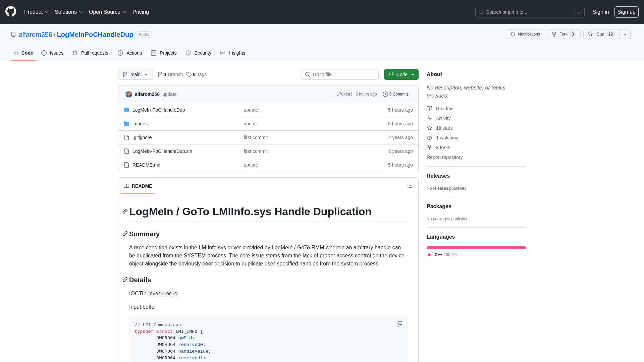Open the .gitignore file
Image resolution: width=644 pixels, height=362 pixels.
click(142, 137)
